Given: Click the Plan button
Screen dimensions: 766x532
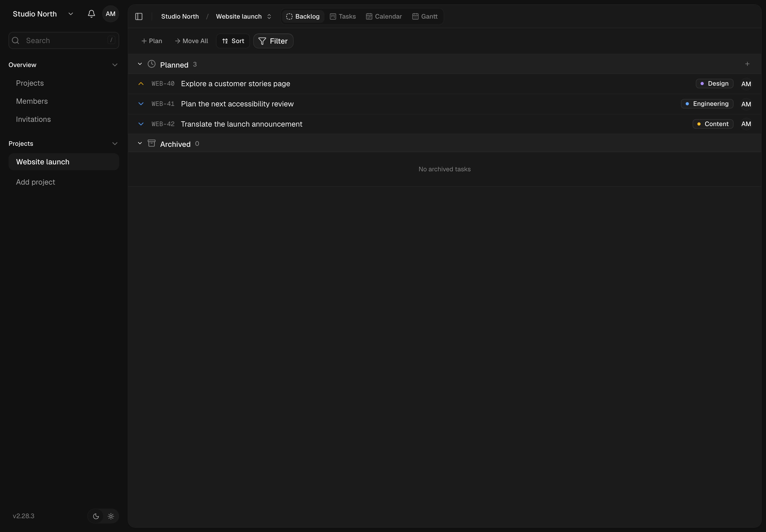Looking at the screenshot, I should click(x=152, y=41).
